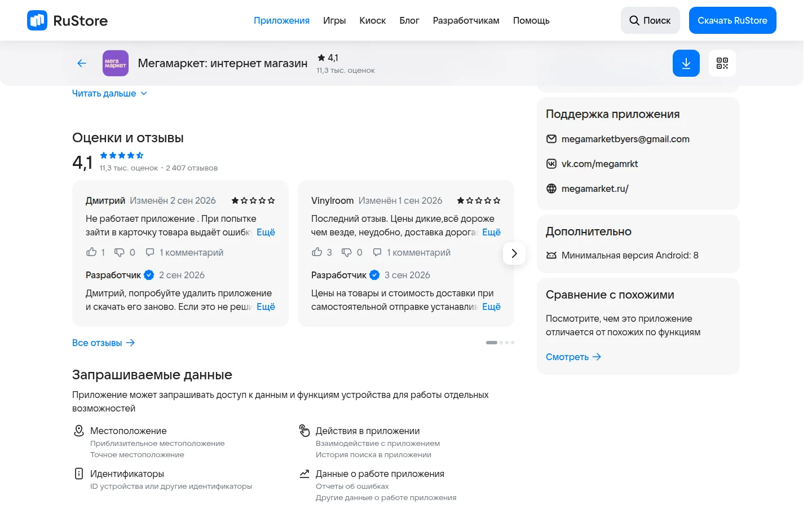Click the Местоположение pin icon
This screenshot has width=812, height=508.
click(x=79, y=431)
